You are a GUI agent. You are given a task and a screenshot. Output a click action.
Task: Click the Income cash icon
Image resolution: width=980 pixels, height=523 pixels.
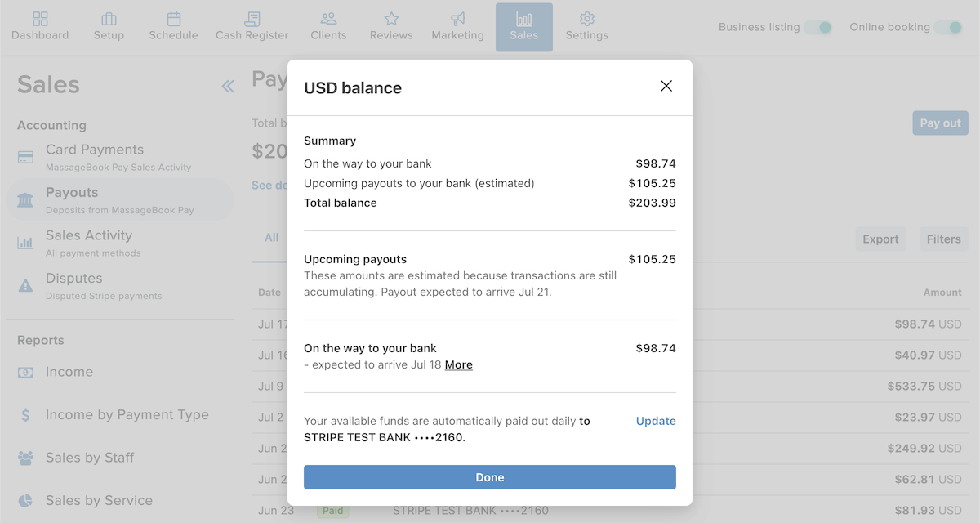(25, 372)
